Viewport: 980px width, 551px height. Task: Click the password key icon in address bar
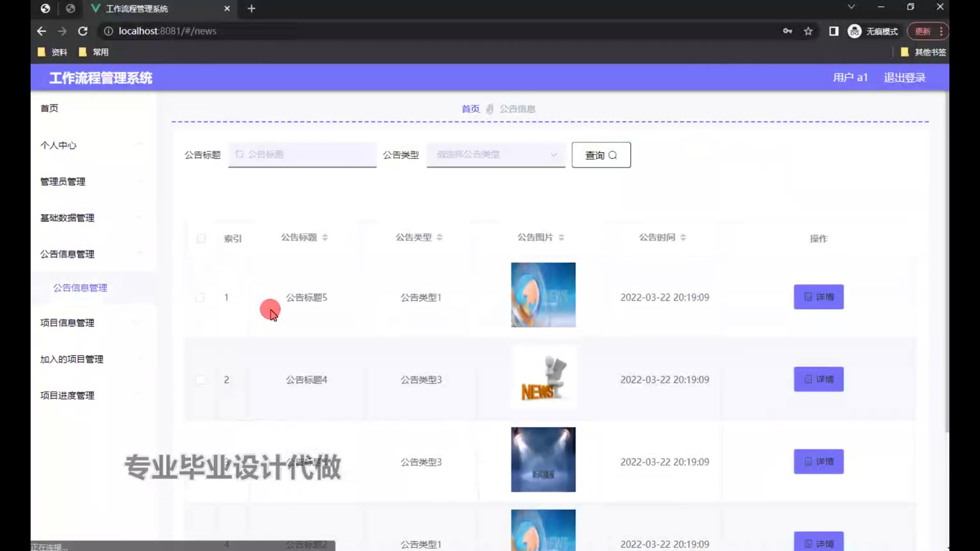(x=788, y=31)
